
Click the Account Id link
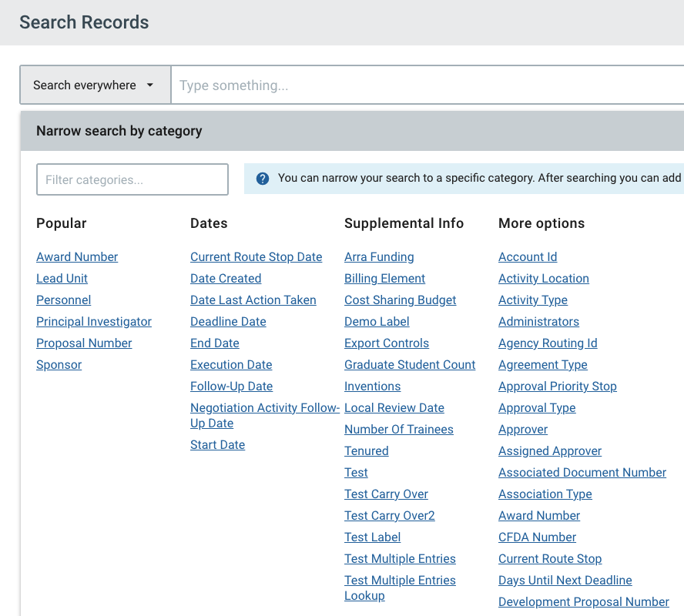coord(528,257)
